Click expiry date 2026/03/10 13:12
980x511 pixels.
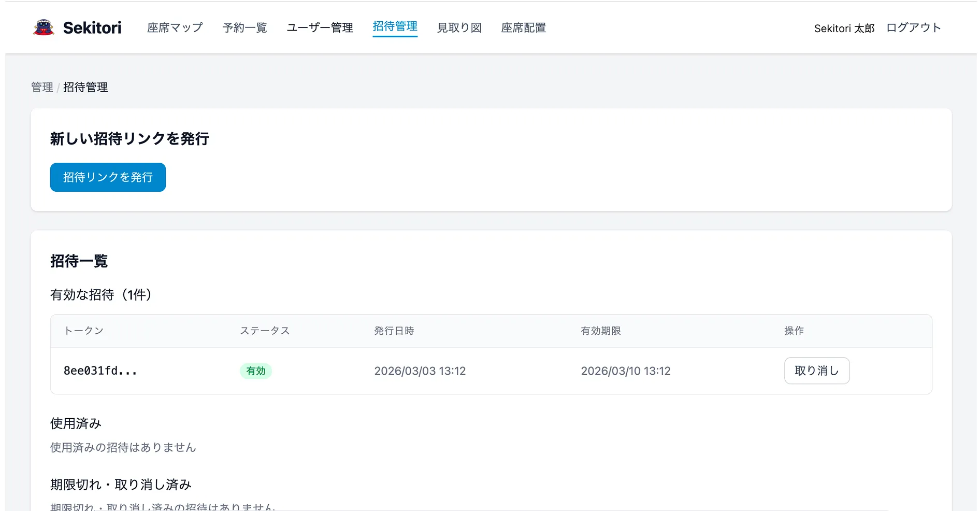pyautogui.click(x=626, y=371)
